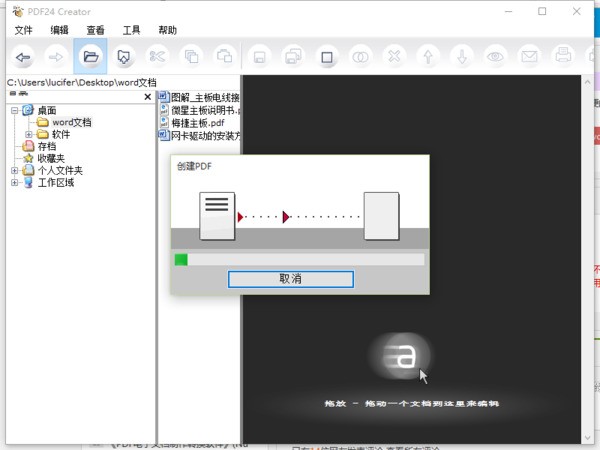The image size is (600, 450).
Task: Click the printer toolbar icon
Action: coord(563,56)
